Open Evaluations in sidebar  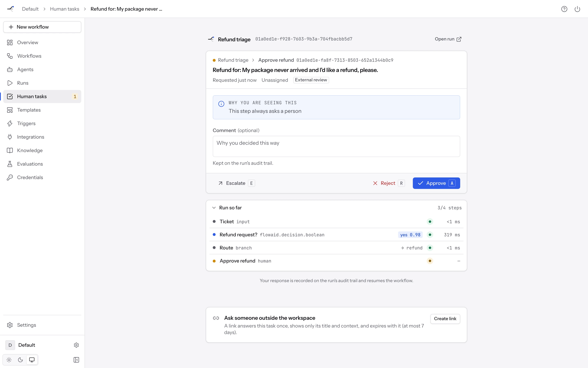pos(42,164)
